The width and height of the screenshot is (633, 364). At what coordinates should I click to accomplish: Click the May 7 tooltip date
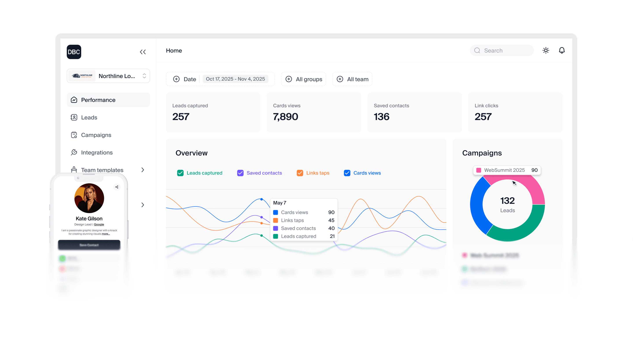279,203
